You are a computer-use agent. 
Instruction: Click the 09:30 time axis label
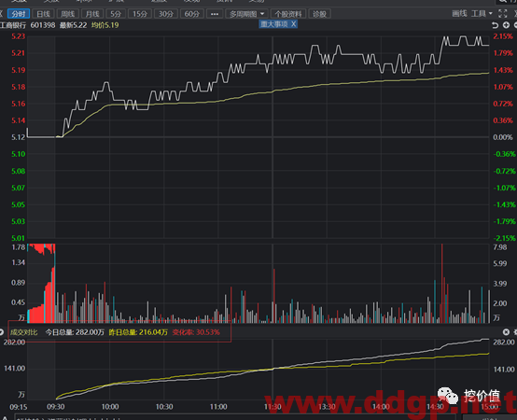pyautogui.click(x=56, y=407)
